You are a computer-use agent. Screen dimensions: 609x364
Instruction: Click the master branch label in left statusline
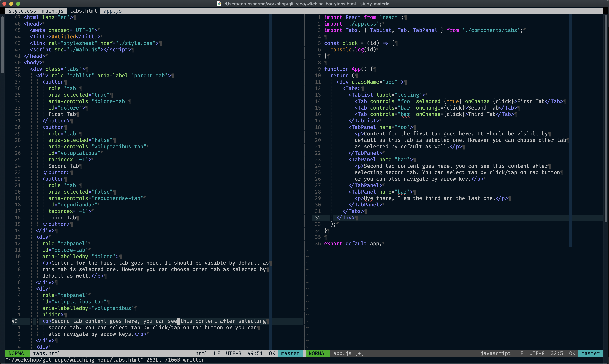290,353
